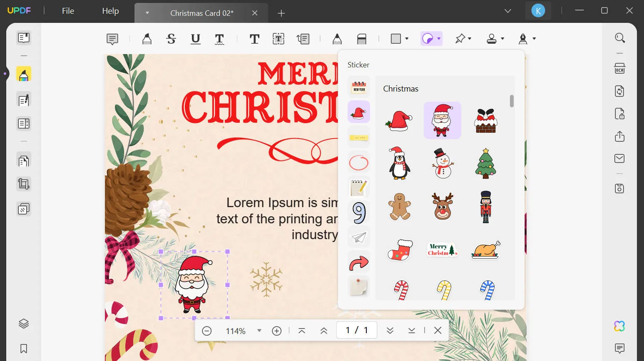Select the Pencil drawing tool
The height and width of the screenshot is (361, 644).
337,39
